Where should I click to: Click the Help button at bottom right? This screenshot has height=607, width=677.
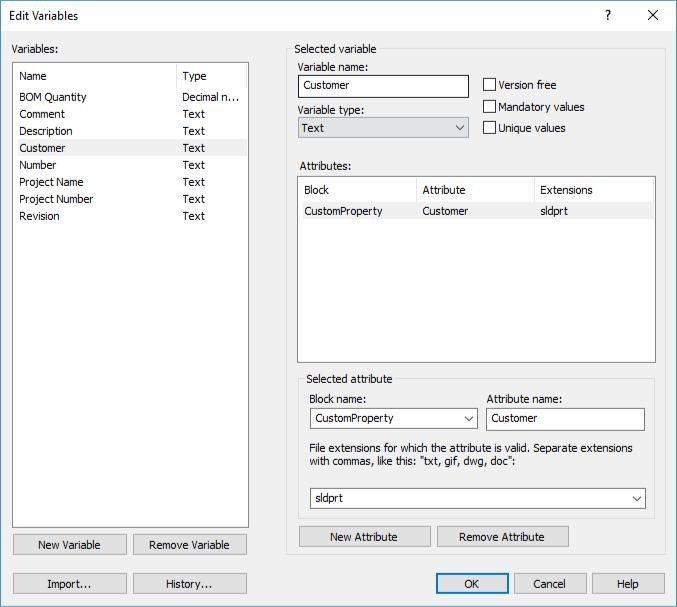[x=628, y=583]
